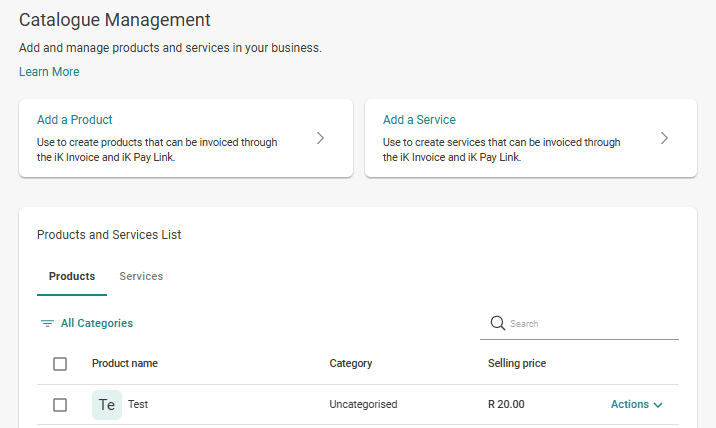This screenshot has height=428, width=716.
Task: Click the Selling price column header
Action: pyautogui.click(x=517, y=364)
